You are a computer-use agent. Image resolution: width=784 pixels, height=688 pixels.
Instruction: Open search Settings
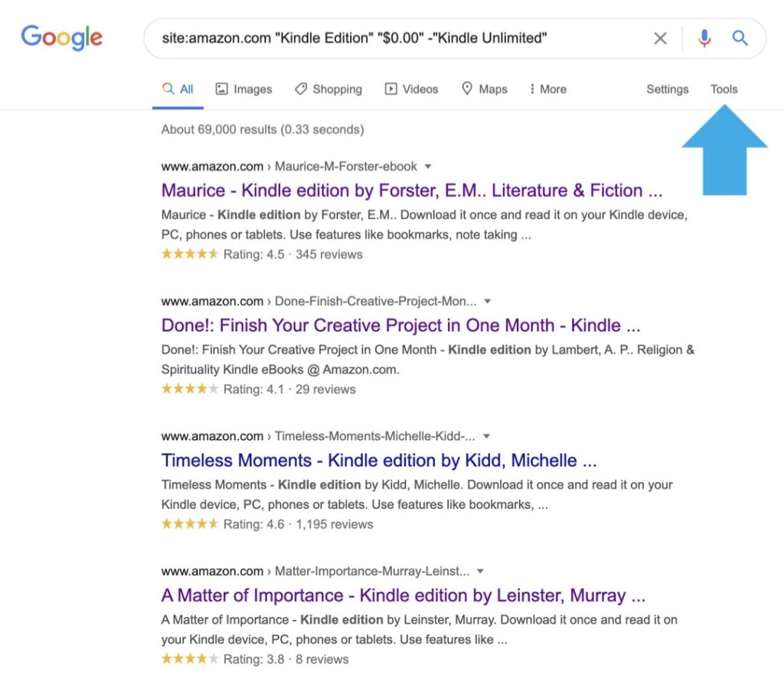(666, 89)
